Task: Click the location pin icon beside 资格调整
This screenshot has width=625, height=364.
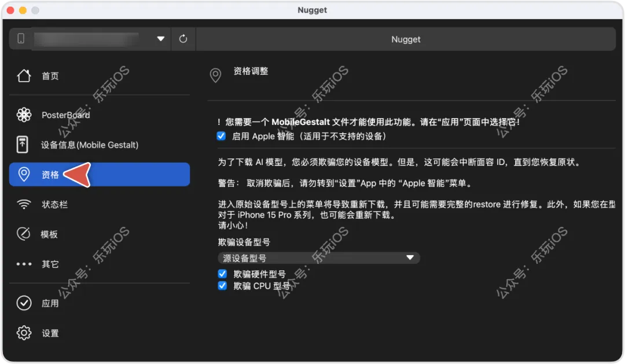Action: pos(216,75)
